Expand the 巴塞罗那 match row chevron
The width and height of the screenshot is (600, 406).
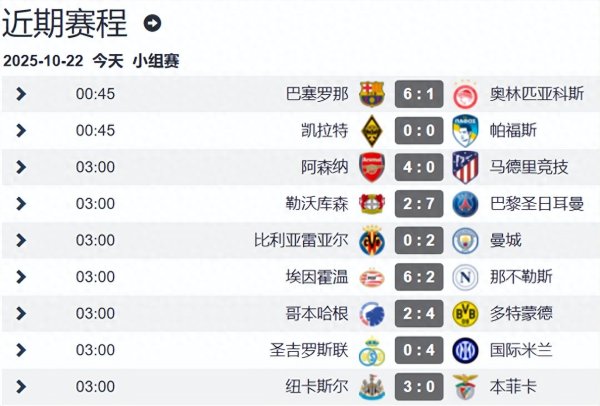22,94
